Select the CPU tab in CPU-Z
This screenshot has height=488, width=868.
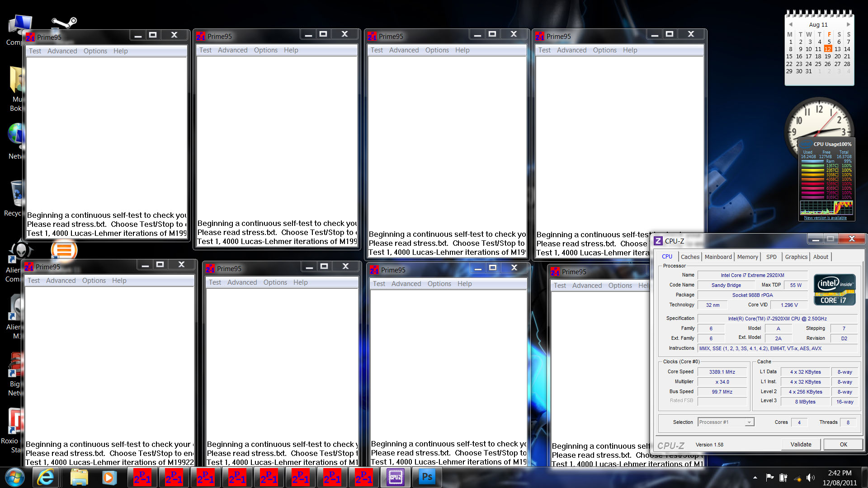point(667,256)
